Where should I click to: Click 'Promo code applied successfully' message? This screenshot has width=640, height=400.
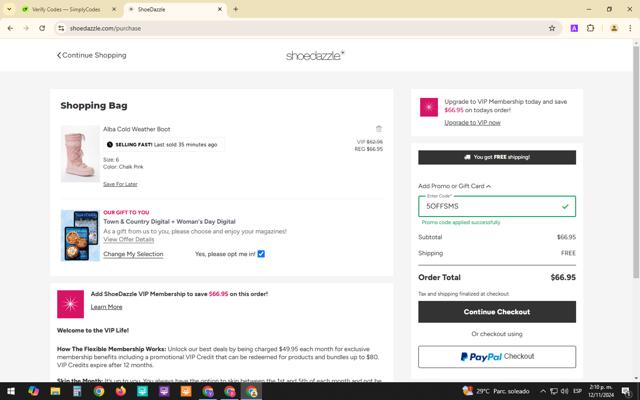coord(461,222)
